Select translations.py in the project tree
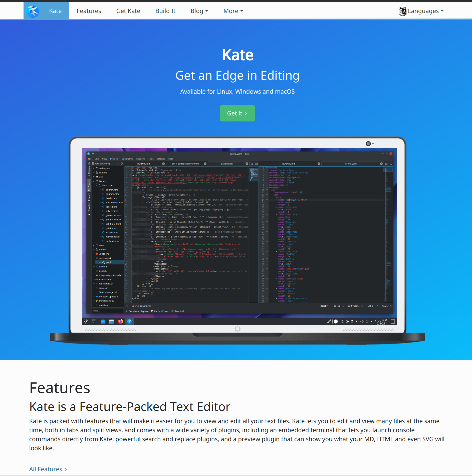Screen dimensions: 472x476 [x=105, y=301]
